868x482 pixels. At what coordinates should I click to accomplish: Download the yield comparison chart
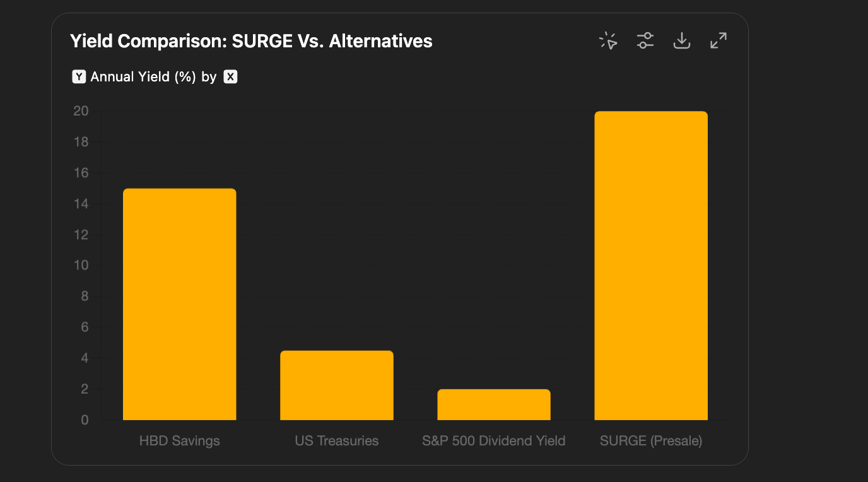[x=682, y=41]
